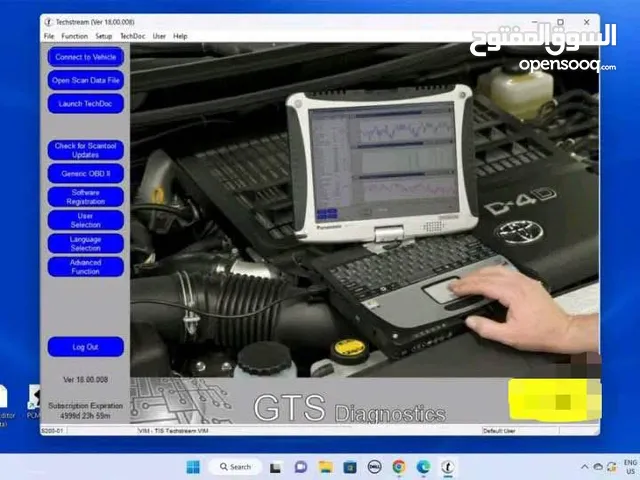This screenshot has height=480, width=640.
Task: Open Advanced Function
Action: point(86,267)
